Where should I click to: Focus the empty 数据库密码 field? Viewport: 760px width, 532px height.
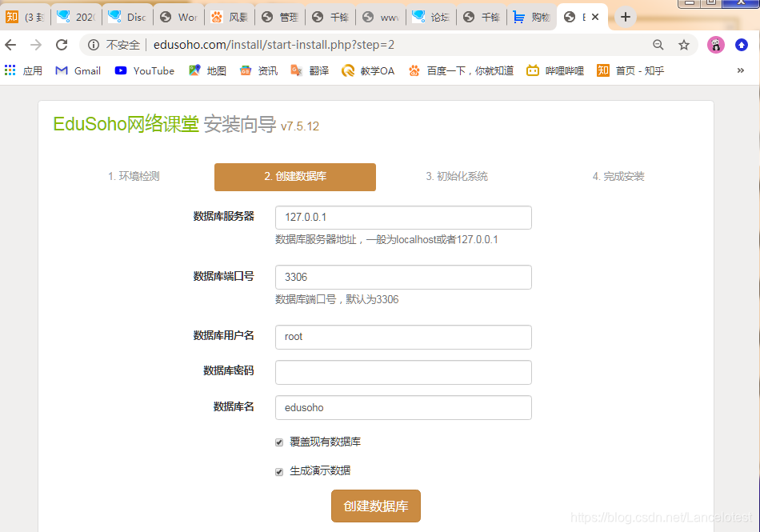click(x=403, y=373)
